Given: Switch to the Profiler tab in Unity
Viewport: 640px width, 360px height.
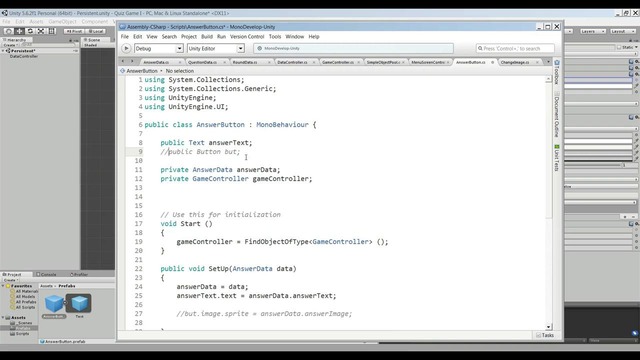Looking at the screenshot, I should tap(79, 274).
